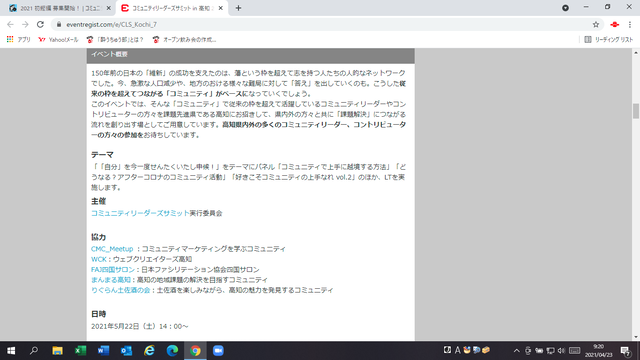This screenshot has height=360, width=640.
Task: Open the red browser extension icon
Action: coord(614,24)
